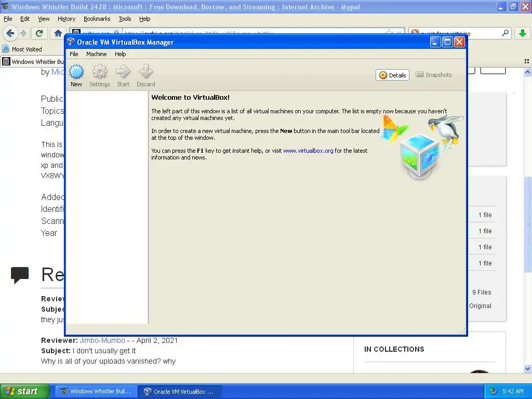
Task: Click the 'IN COLLECTIONS' heading
Action: [394, 349]
